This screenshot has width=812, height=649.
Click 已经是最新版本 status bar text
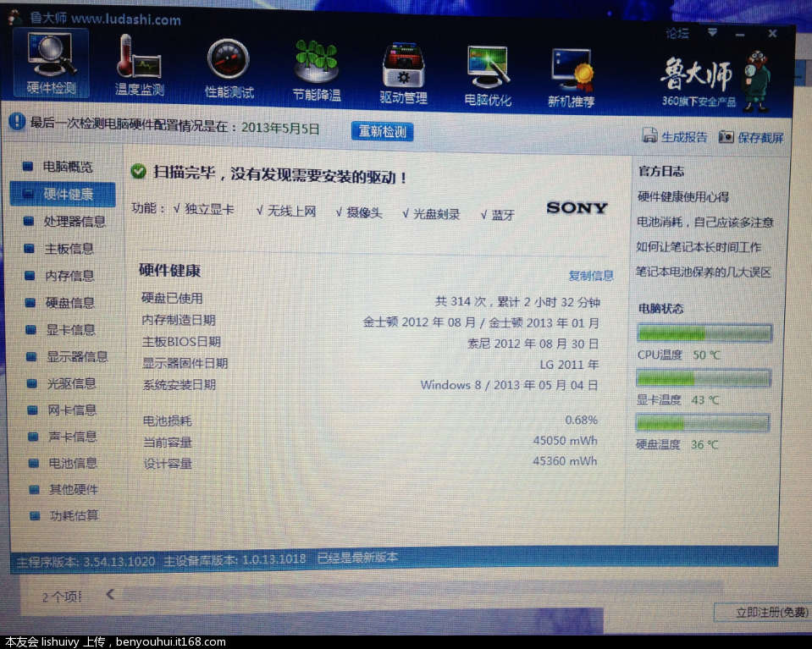tap(357, 558)
